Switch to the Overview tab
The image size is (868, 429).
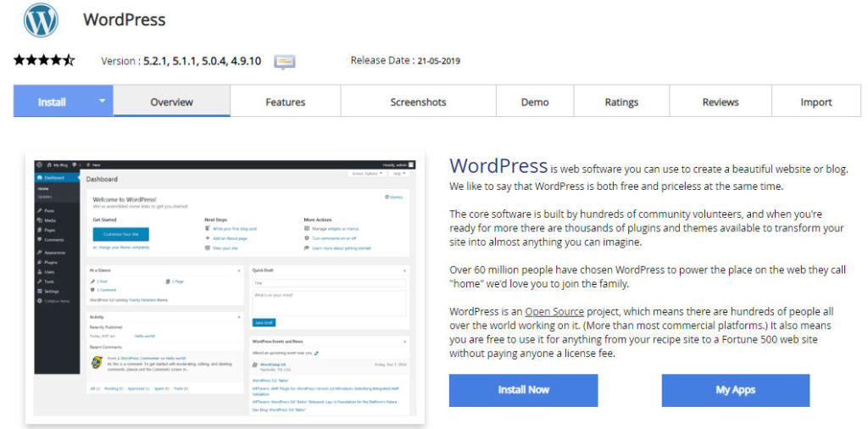(x=171, y=102)
